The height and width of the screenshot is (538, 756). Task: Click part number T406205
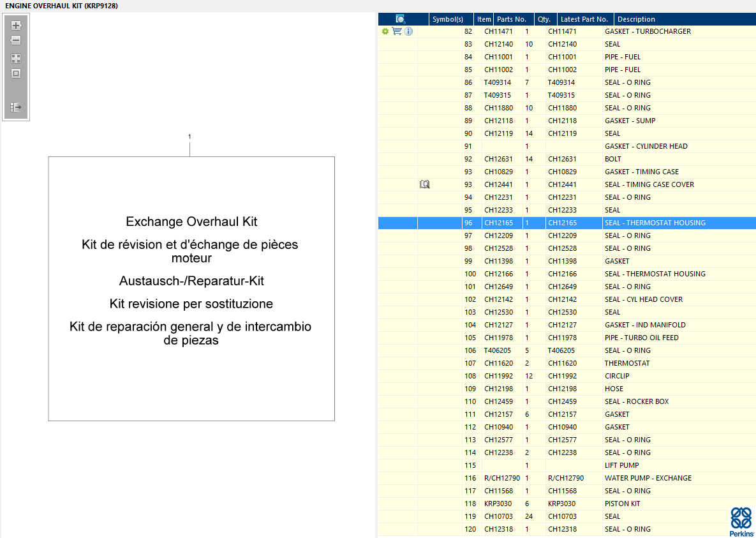coord(498,350)
